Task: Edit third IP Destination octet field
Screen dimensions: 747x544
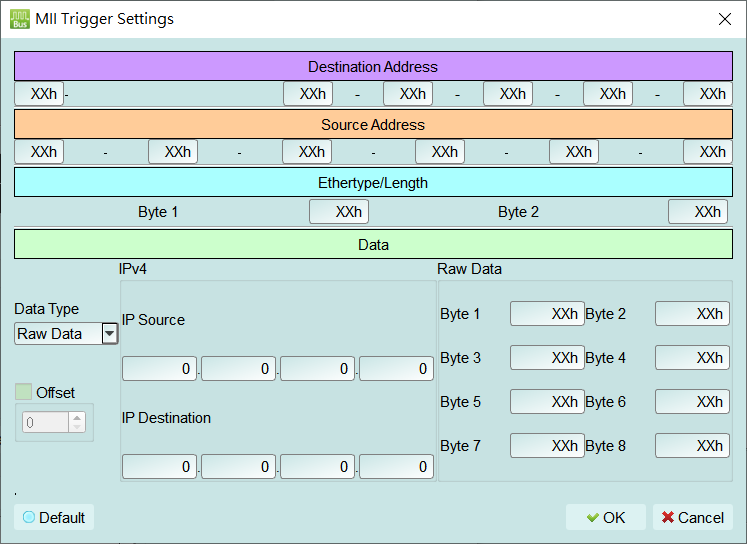Action: pyautogui.click(x=317, y=466)
